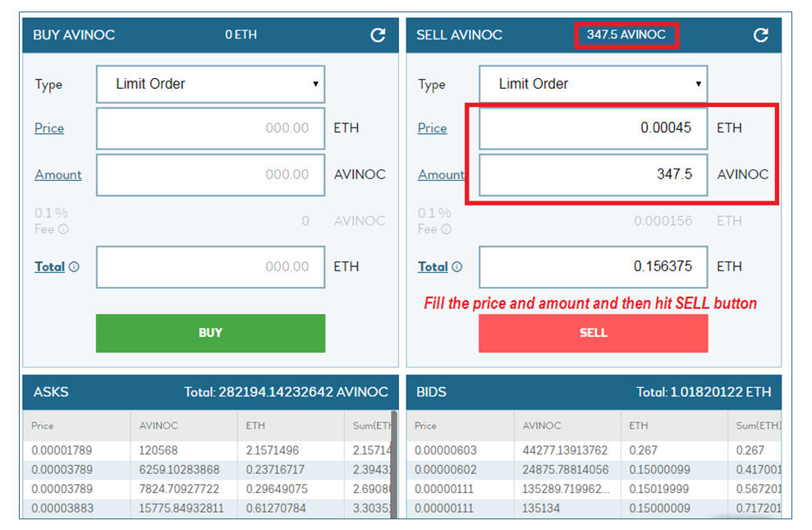Click the 347.5 AVINOC balance in sell header
The image size is (812, 530).
click(x=626, y=35)
